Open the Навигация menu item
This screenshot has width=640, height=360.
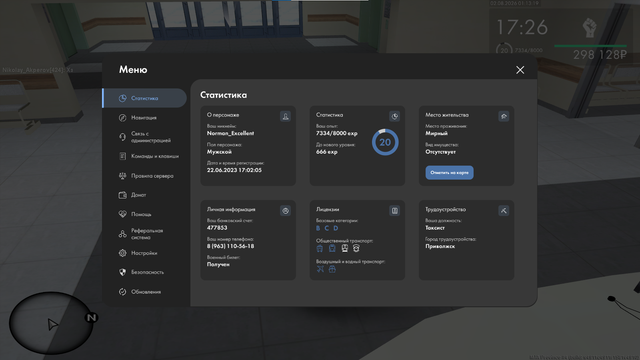click(x=144, y=118)
